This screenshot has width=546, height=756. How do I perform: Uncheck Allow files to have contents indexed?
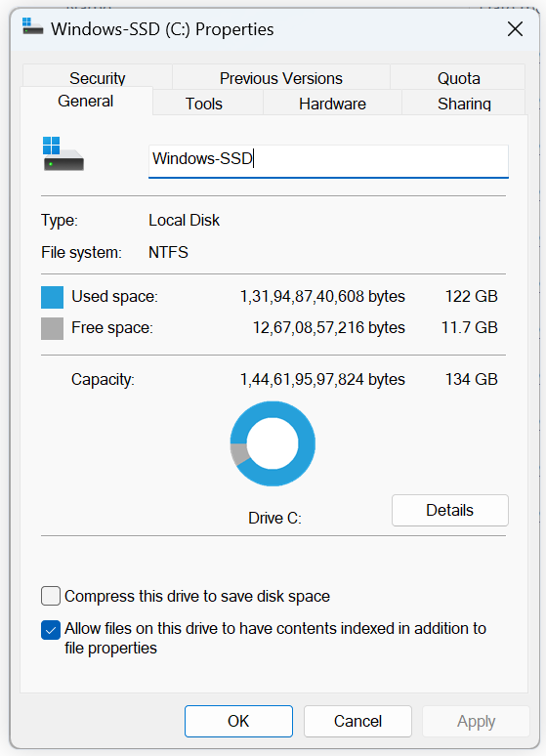(51, 630)
